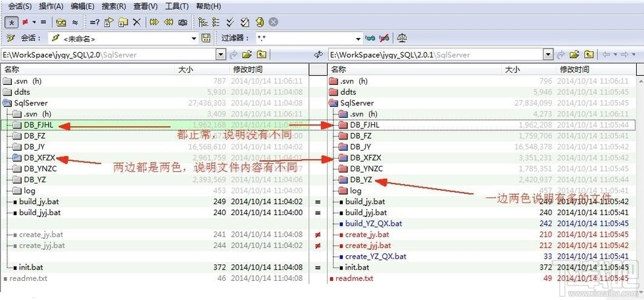Click the camera snapshot icon
This screenshot has height=300, width=644.
[x=183, y=22]
